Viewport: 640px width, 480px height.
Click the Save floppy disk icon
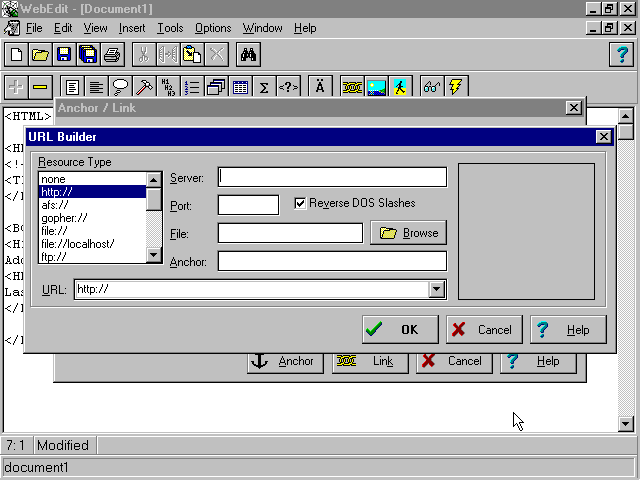click(x=64, y=54)
